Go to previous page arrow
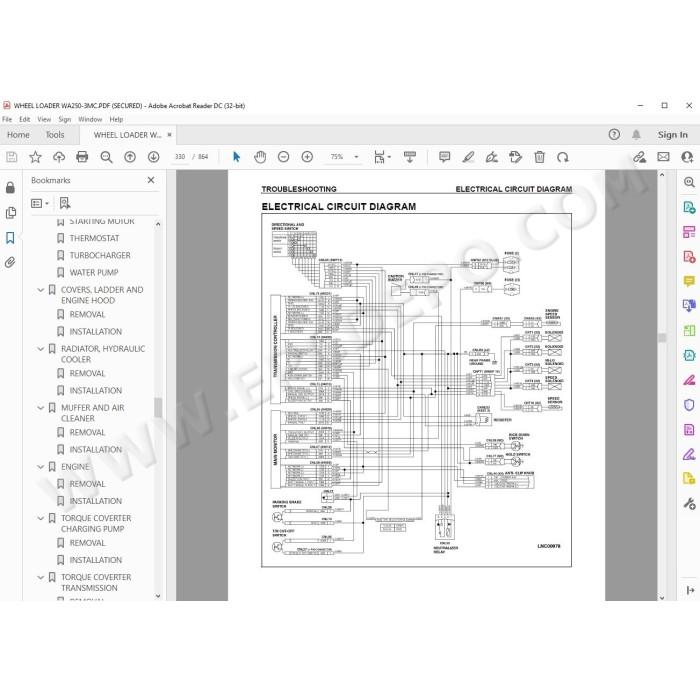The image size is (700, 700). pos(130,157)
